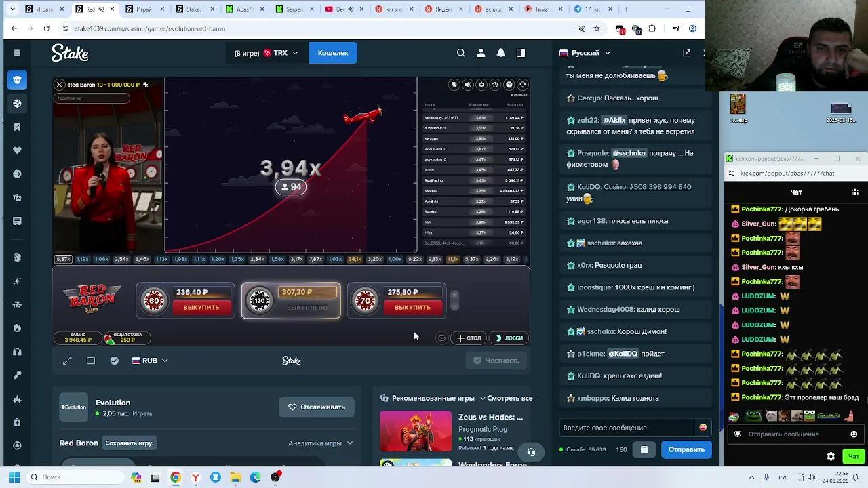Open the user profile icon in header
The width and height of the screenshot is (868, 488).
[x=481, y=53]
